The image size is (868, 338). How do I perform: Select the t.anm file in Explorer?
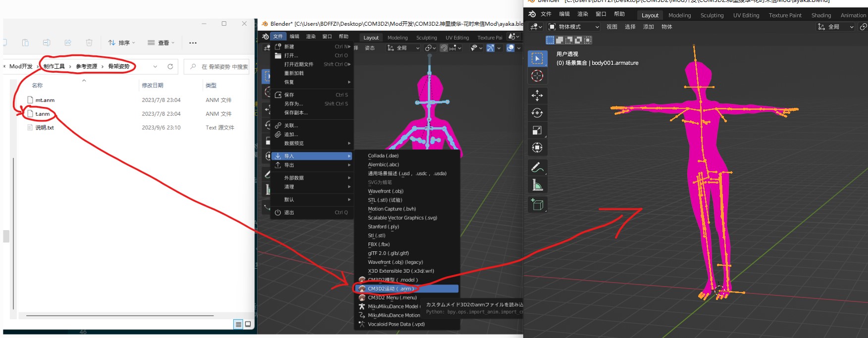click(43, 114)
